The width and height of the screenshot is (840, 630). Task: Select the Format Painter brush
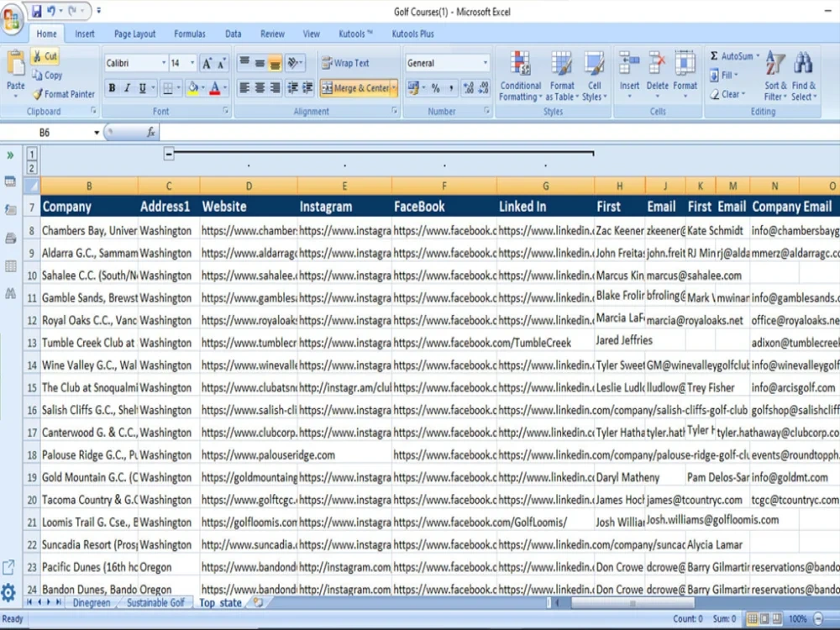coord(63,94)
